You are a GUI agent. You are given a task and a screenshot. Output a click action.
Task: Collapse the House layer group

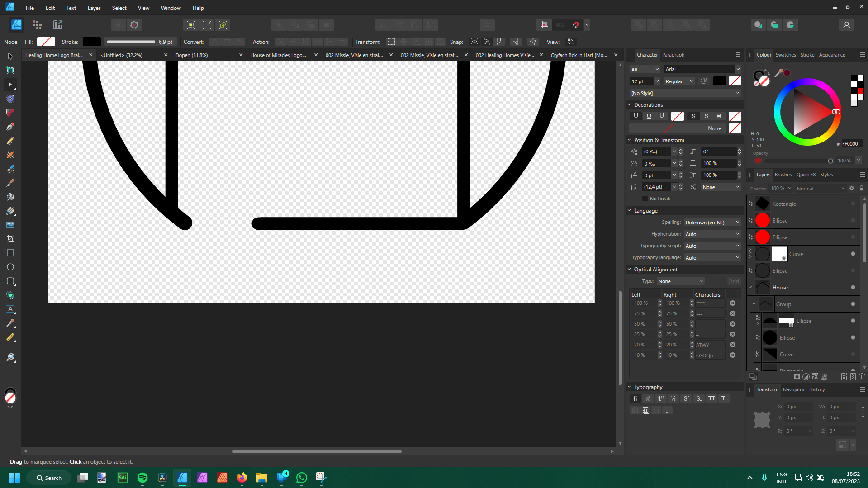(x=751, y=288)
